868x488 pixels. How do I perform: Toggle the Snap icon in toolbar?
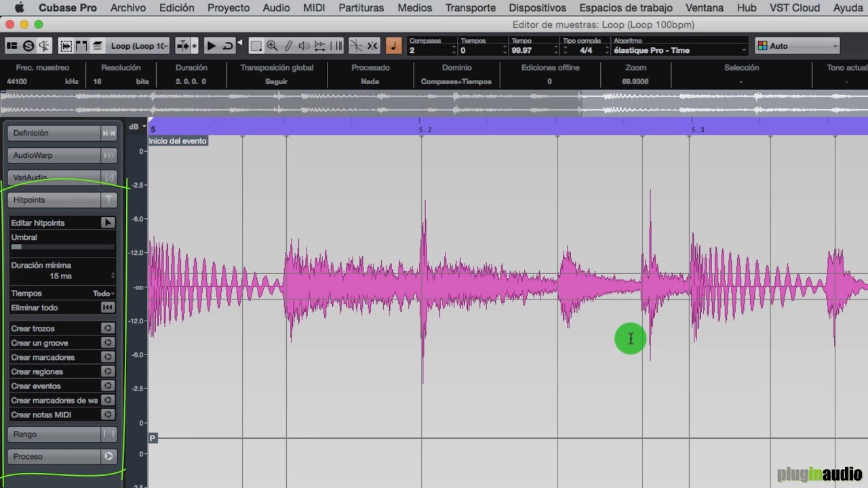(372, 46)
